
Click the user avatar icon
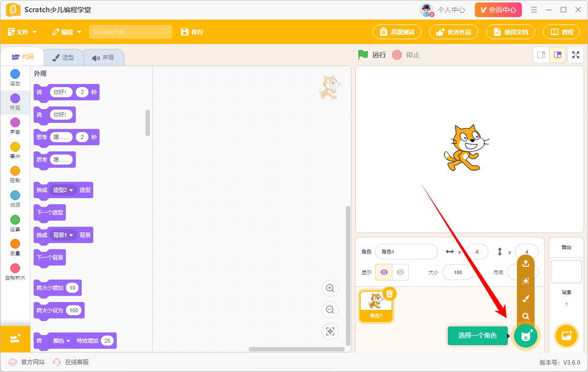point(426,10)
